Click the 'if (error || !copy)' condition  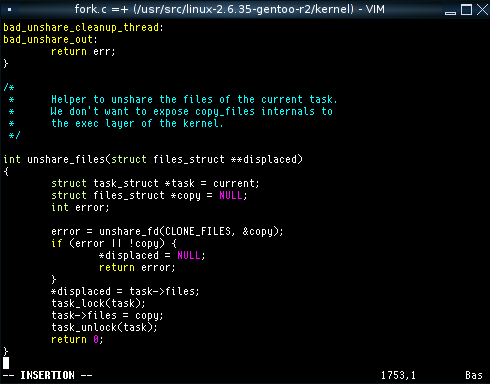click(x=114, y=243)
